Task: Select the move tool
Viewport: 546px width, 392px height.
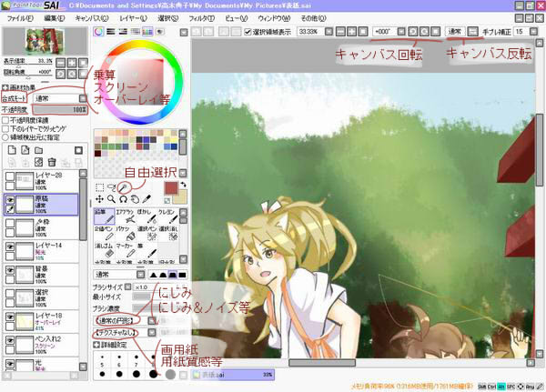Action: coord(99,199)
